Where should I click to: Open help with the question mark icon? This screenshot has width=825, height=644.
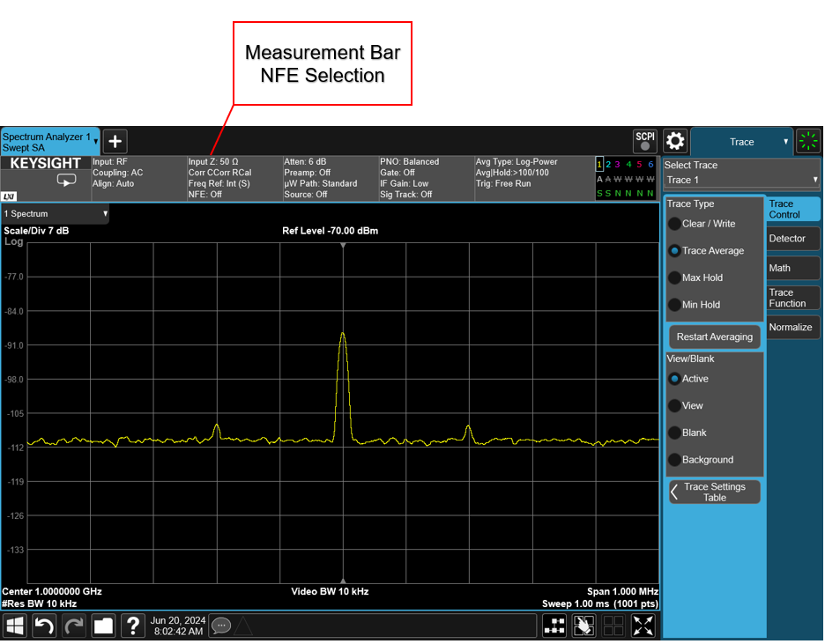tap(133, 625)
